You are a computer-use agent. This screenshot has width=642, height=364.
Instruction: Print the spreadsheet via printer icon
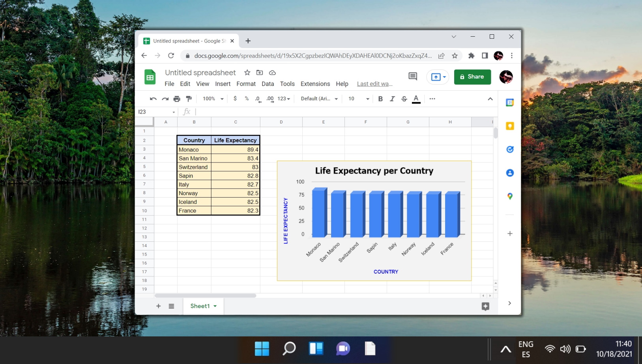[x=177, y=99]
